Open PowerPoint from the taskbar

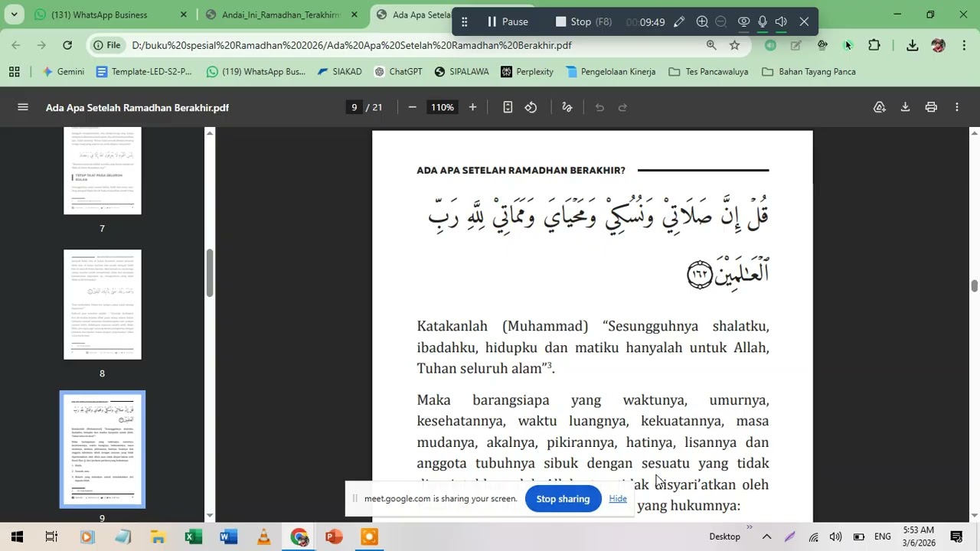coord(334,536)
